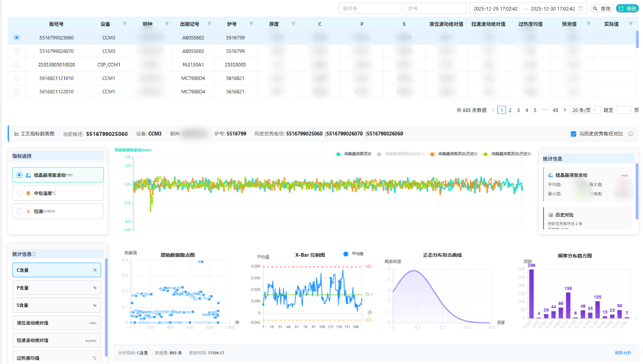Image resolution: width=643 pixels, height=364 pixels.
Task: Click the help icon next to 统计信息
Action: (x=34, y=254)
